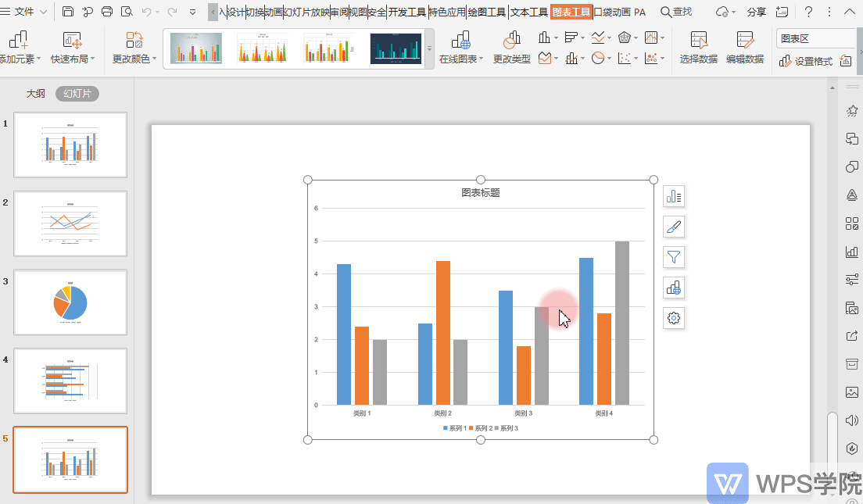Switch to 开发工具 (Developer) tab
Image resolution: width=863 pixels, height=504 pixels.
click(x=407, y=12)
